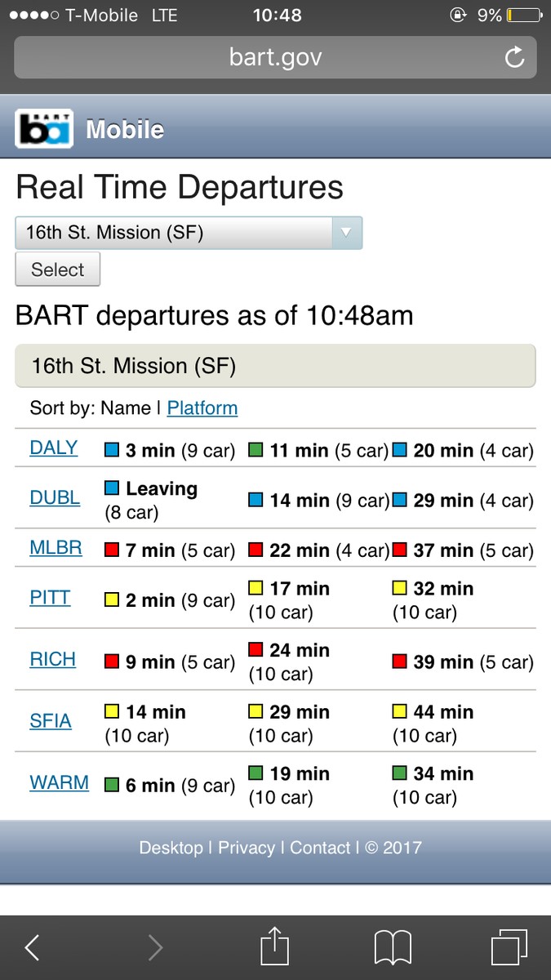Open Bookmarks using the book icon

click(x=393, y=947)
